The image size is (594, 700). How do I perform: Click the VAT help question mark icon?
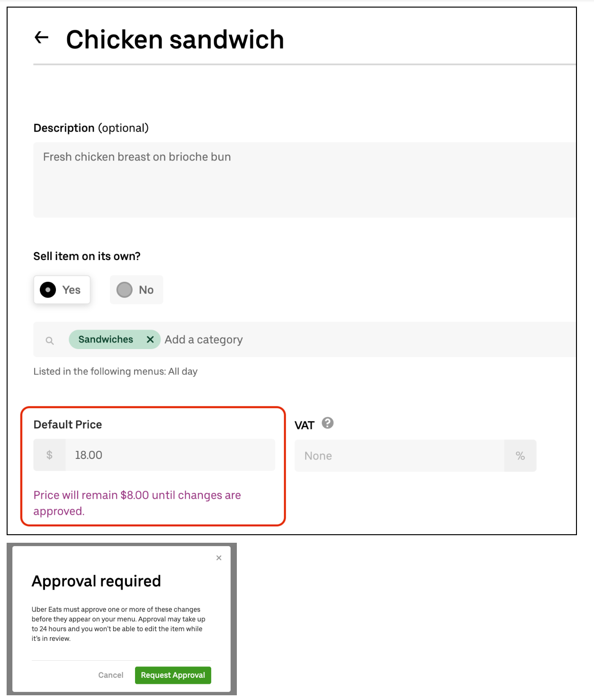[x=327, y=423]
